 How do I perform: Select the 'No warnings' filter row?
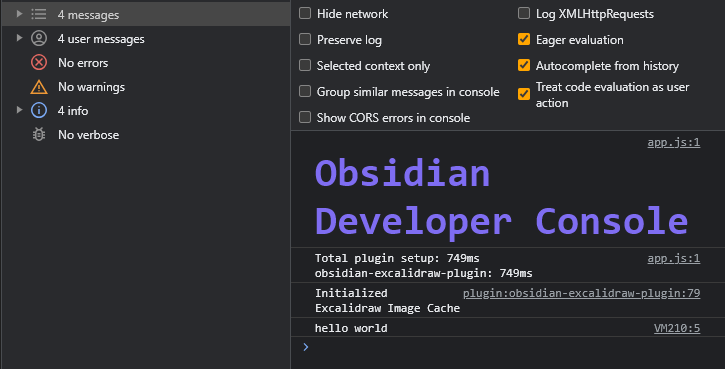click(146, 86)
